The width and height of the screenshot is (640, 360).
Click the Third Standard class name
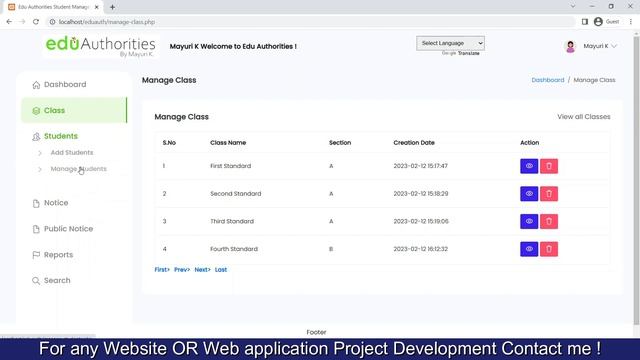click(x=232, y=221)
